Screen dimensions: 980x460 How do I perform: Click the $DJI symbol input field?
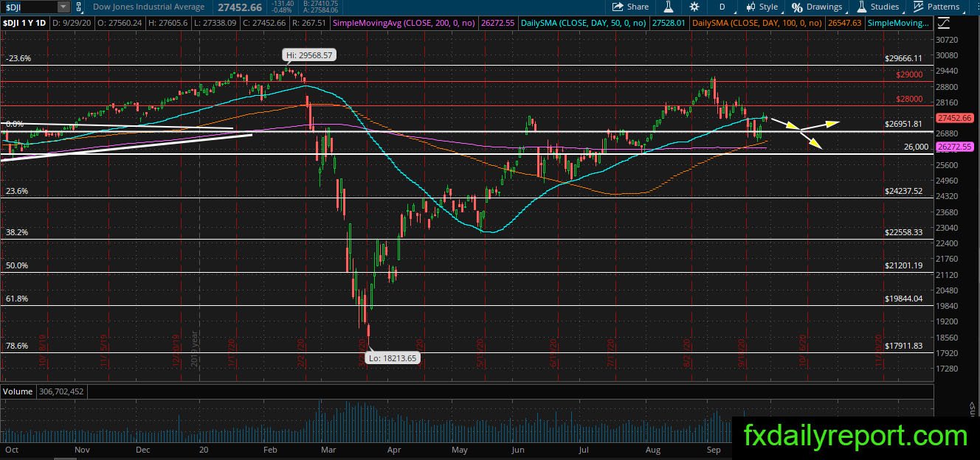tap(29, 7)
